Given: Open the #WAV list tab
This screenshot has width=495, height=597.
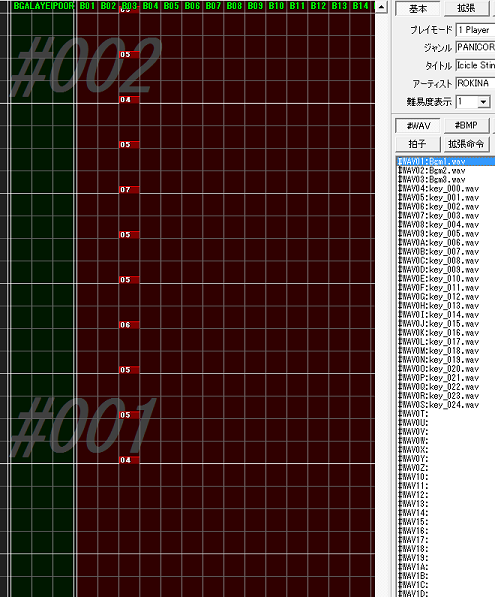Looking at the screenshot, I should 418,126.
